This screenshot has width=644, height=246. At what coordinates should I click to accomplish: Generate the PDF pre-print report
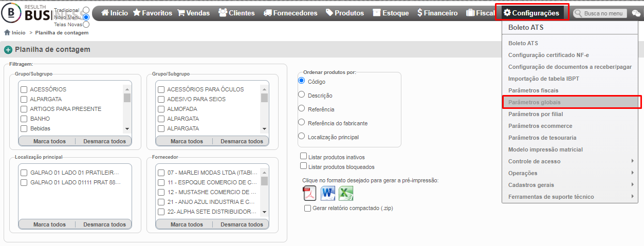(x=309, y=193)
